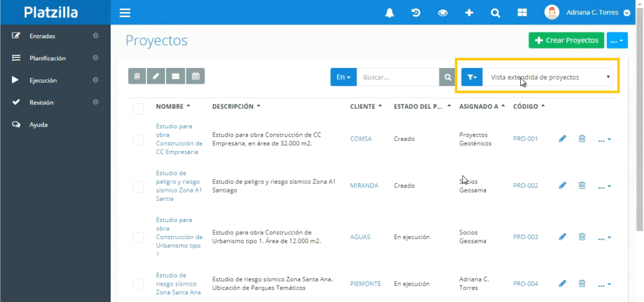
Task: Click the search magnifier button beside Buscar
Action: pyautogui.click(x=447, y=77)
